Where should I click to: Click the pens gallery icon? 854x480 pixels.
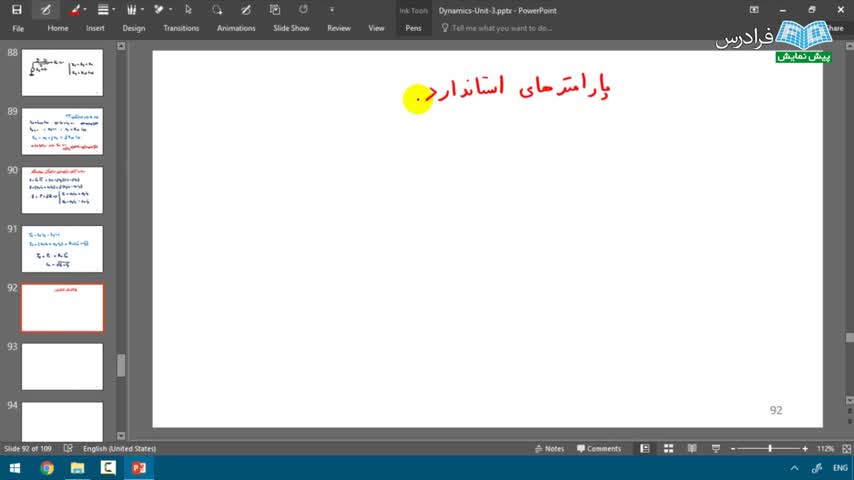click(131, 10)
